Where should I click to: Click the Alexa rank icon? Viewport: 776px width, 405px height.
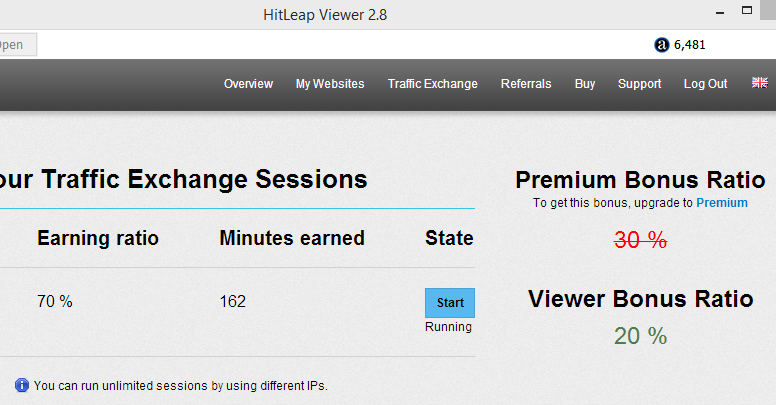662,45
